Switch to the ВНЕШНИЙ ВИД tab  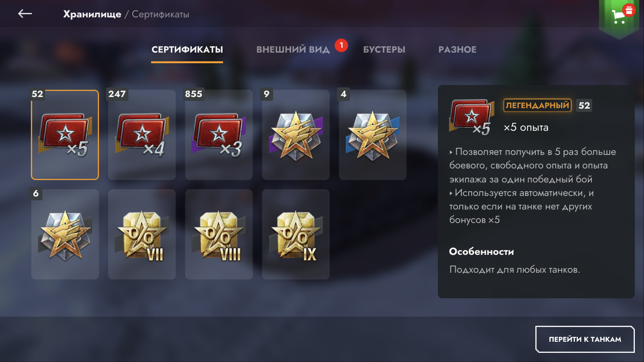(x=293, y=49)
